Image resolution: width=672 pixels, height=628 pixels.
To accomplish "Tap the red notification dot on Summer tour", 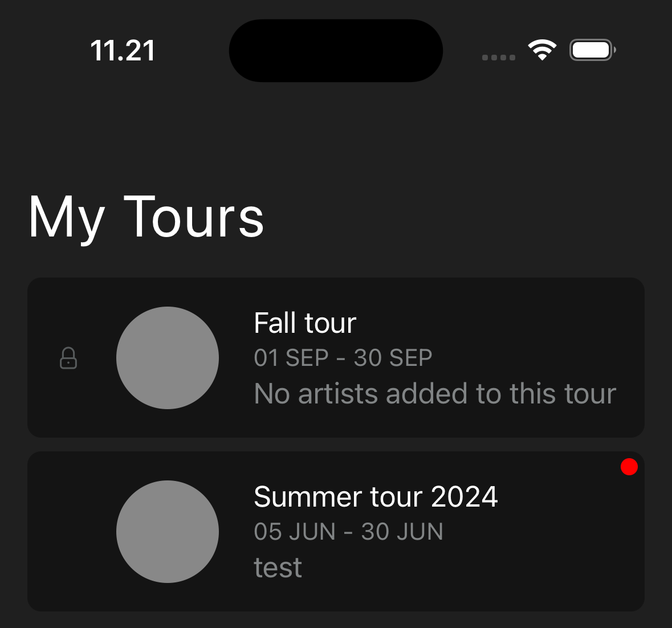I will pyautogui.click(x=629, y=466).
